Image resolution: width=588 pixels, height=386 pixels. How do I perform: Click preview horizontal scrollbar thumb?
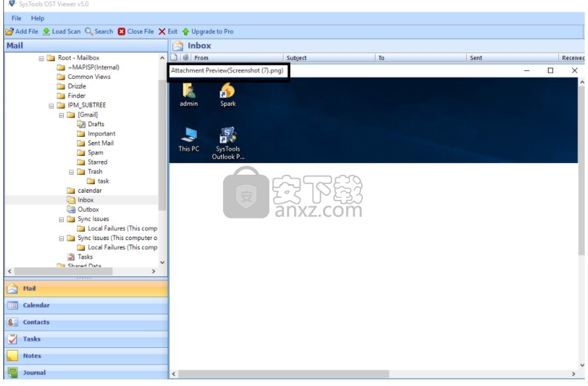pyautogui.click(x=283, y=374)
